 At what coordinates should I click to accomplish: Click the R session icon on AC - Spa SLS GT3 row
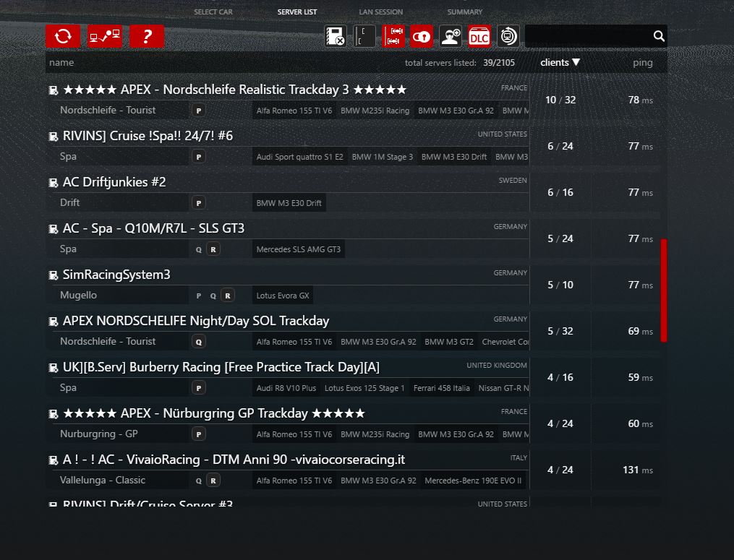(213, 249)
